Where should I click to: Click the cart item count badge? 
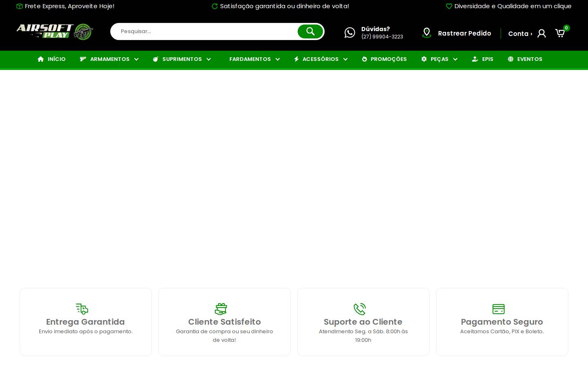coord(566,28)
